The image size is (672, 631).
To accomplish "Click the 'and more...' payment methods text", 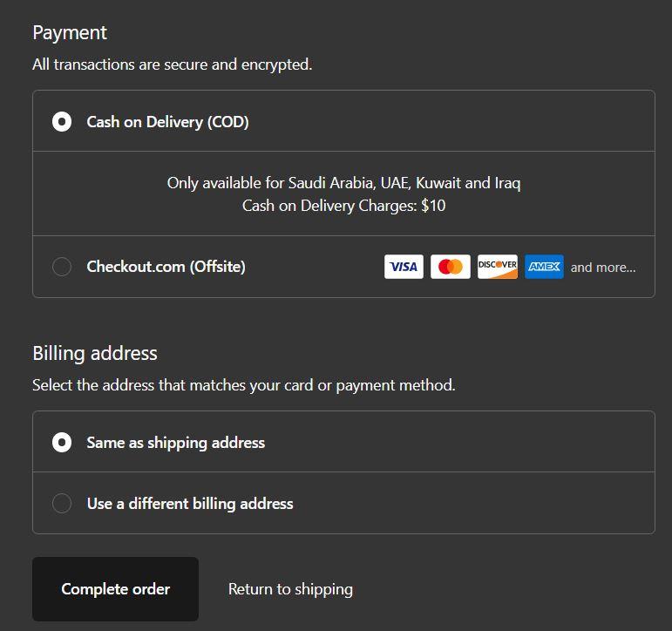I will pyautogui.click(x=603, y=268).
